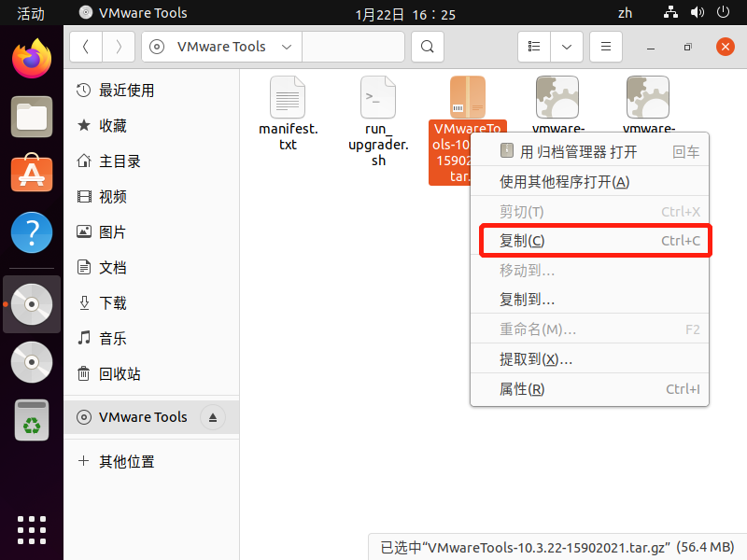Choose 提取到(X)... in context menu
The width and height of the screenshot is (747, 560).
click(x=589, y=358)
